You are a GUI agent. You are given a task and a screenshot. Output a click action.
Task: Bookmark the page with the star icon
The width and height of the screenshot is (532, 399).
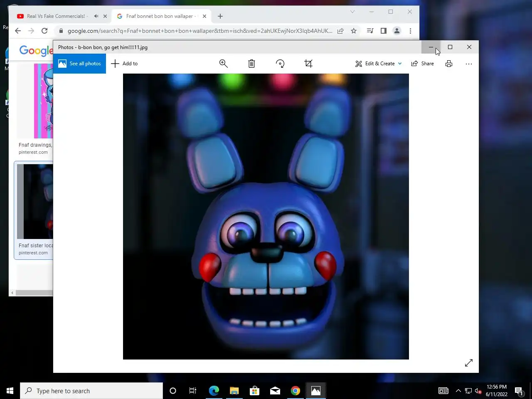tap(354, 31)
